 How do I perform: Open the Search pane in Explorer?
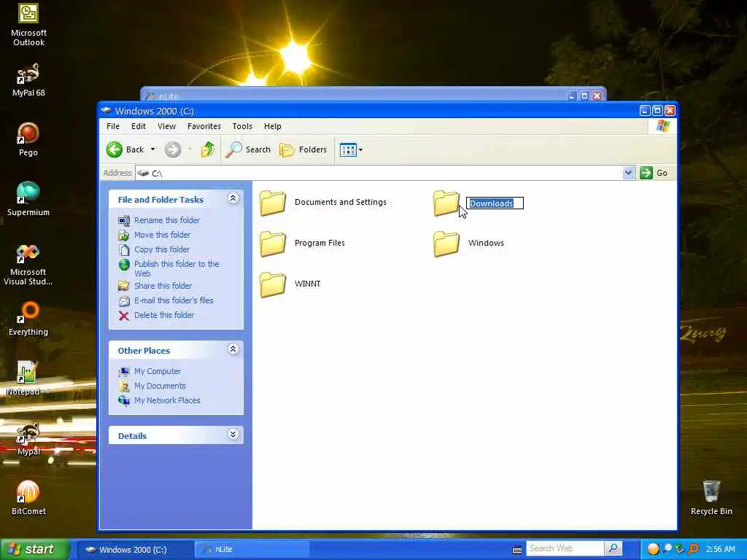(x=248, y=149)
